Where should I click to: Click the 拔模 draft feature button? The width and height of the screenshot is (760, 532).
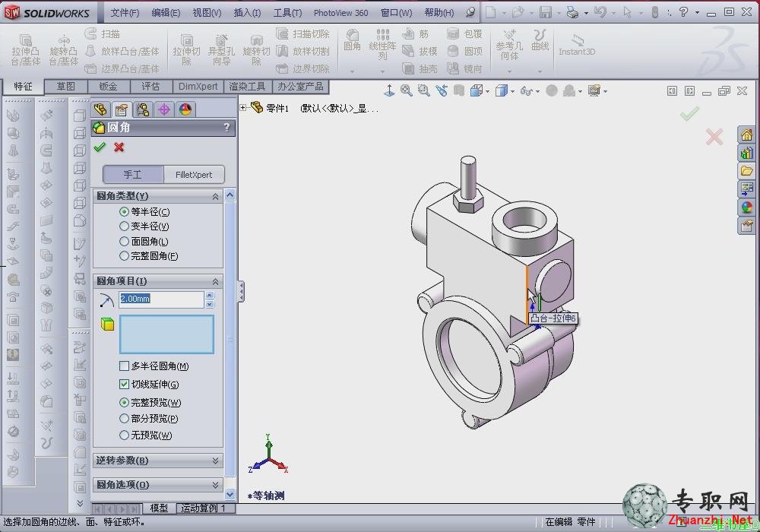click(x=420, y=52)
